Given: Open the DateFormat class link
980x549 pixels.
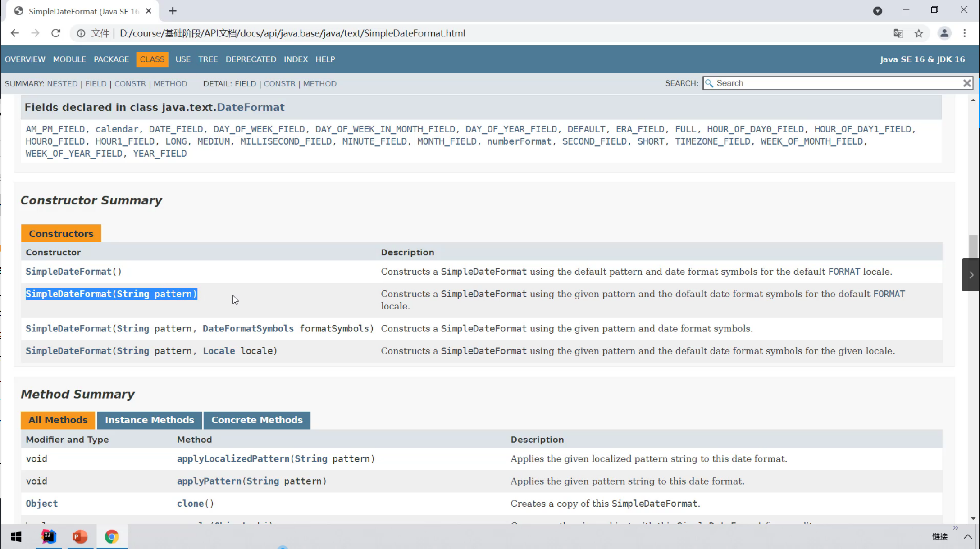Looking at the screenshot, I should click(251, 107).
